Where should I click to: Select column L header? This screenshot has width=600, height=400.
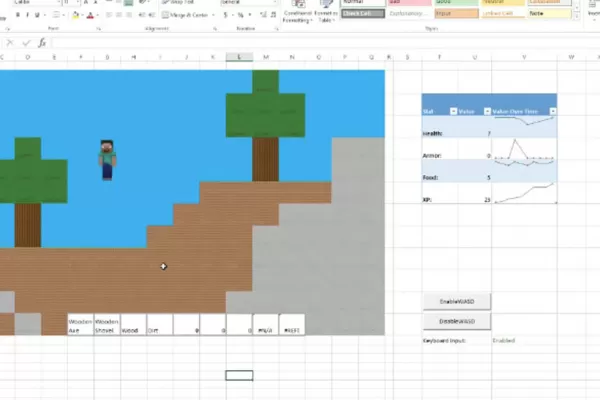click(239, 57)
